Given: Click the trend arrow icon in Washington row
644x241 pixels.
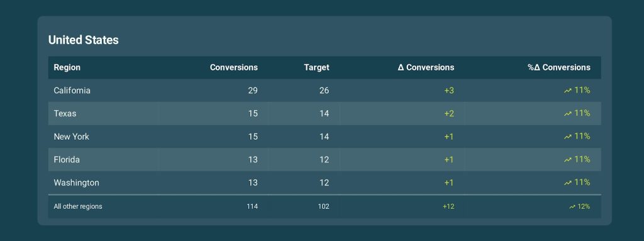Looking at the screenshot, I should pos(568,183).
